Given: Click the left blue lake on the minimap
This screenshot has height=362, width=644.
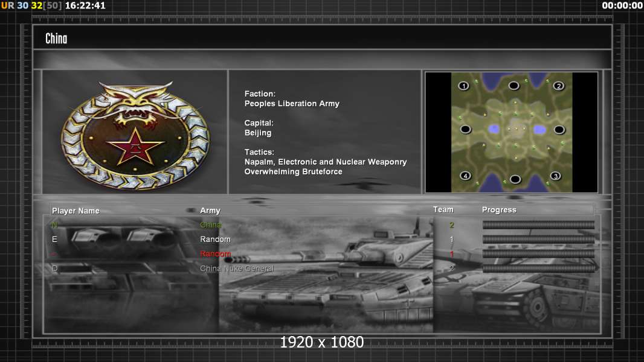Looking at the screenshot, I should (494, 129).
